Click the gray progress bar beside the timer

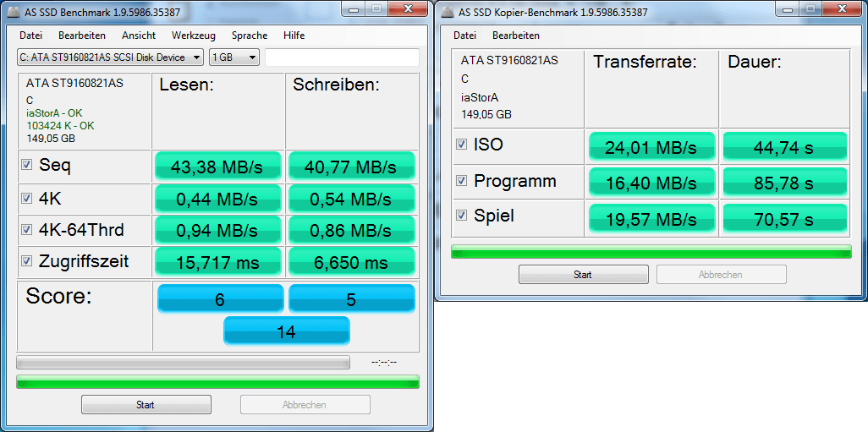pos(184,363)
